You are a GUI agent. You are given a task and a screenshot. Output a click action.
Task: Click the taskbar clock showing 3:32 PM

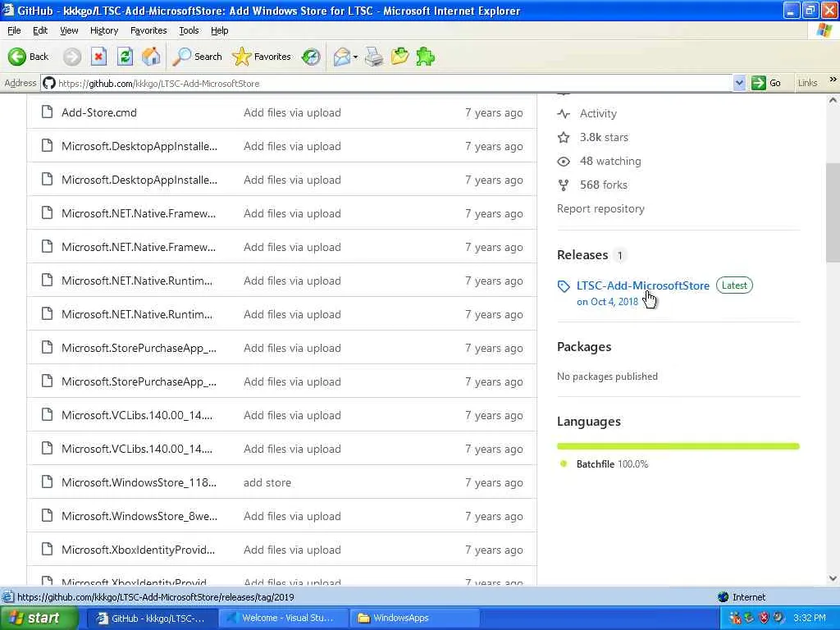tap(810, 618)
